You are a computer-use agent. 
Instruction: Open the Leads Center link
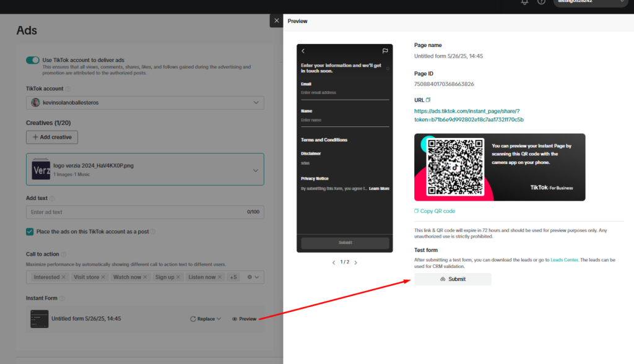[564, 260]
